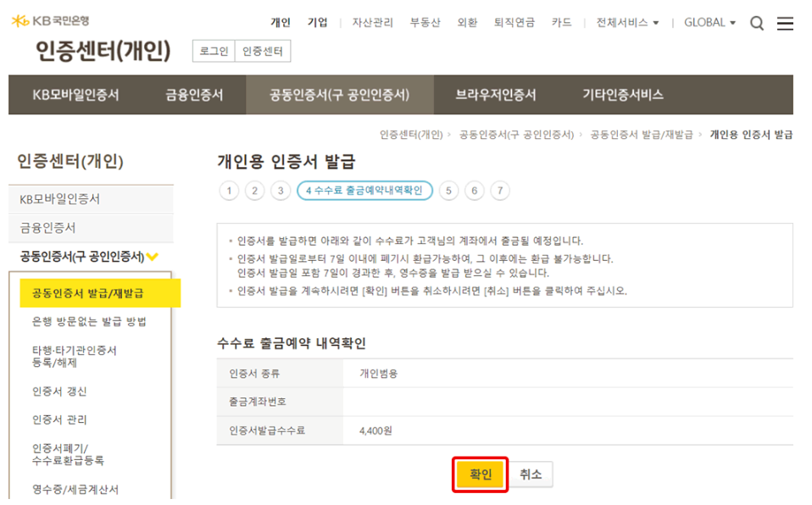Screen dimensions: 812x505
Task: Open 인증서폐기/수수료환급등록 sidebar item
Action: click(68, 454)
